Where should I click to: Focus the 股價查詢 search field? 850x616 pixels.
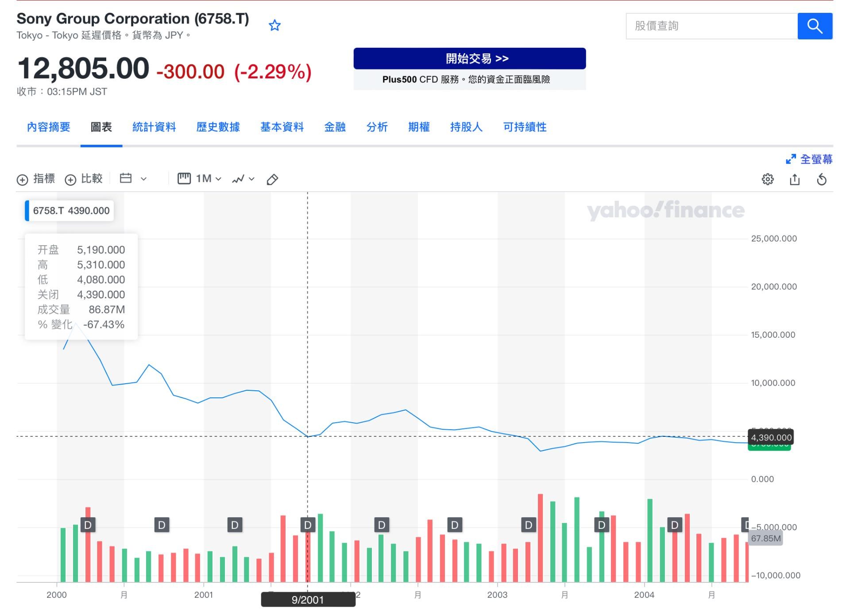(711, 26)
